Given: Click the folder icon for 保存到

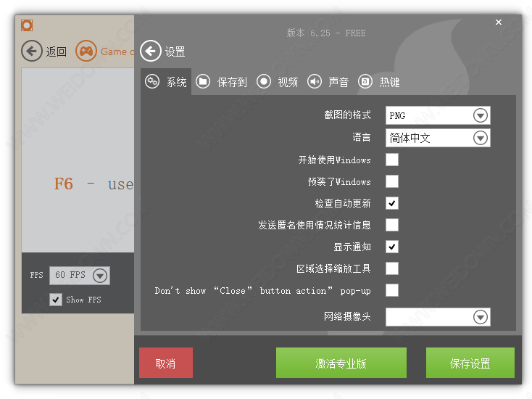Looking at the screenshot, I should [203, 81].
